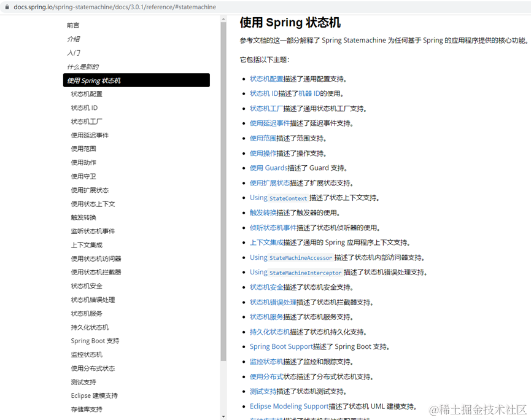Go to Spring Boot 支持 in sidebar

(95, 341)
